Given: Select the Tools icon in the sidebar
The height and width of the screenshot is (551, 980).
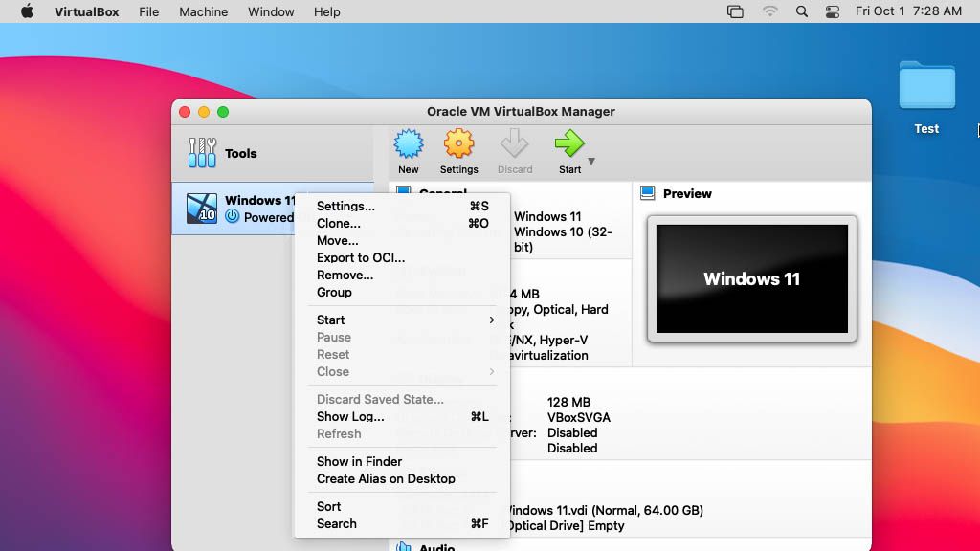Looking at the screenshot, I should (202, 153).
